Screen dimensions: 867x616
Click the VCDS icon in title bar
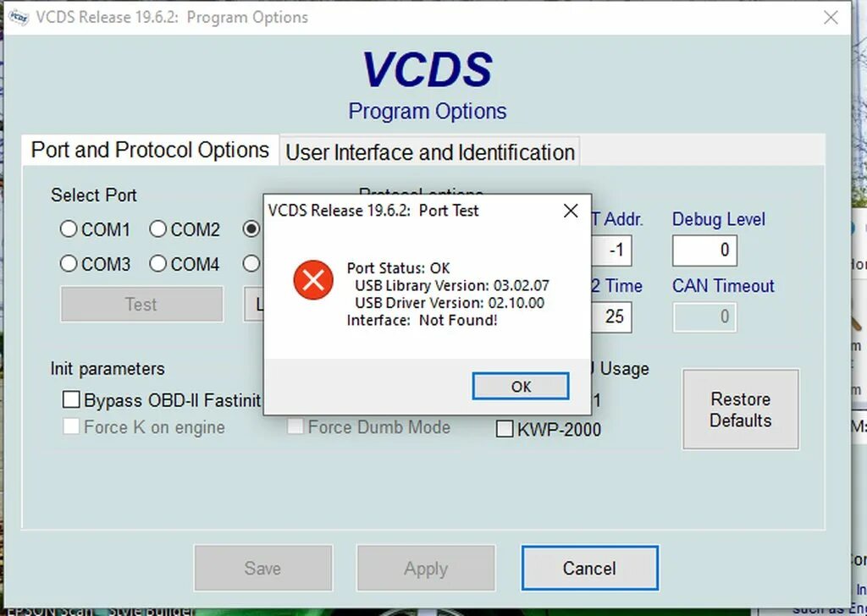[x=19, y=18]
